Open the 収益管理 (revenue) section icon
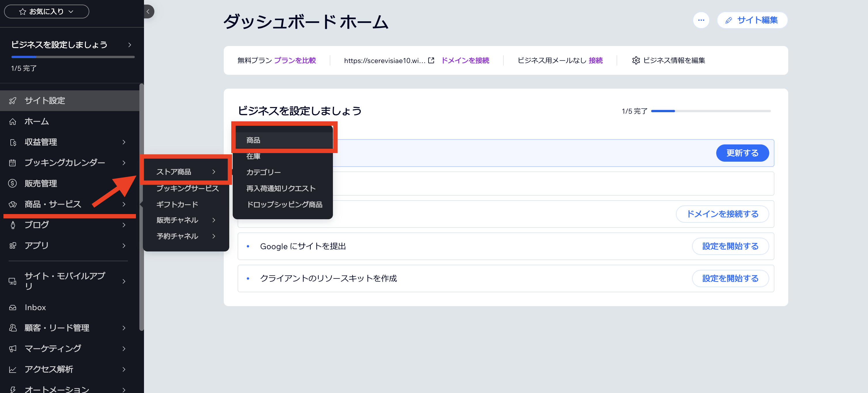This screenshot has width=868, height=393. (x=13, y=142)
